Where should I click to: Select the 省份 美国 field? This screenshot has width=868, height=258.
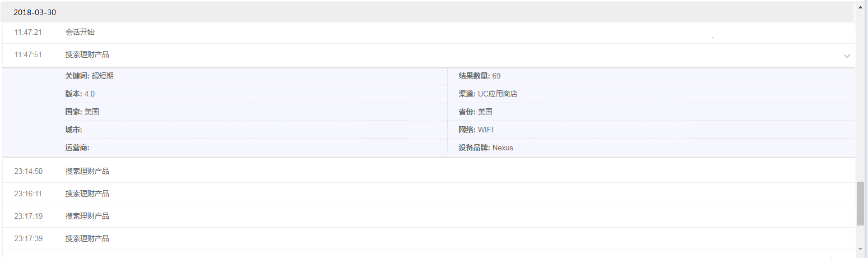[x=475, y=112]
